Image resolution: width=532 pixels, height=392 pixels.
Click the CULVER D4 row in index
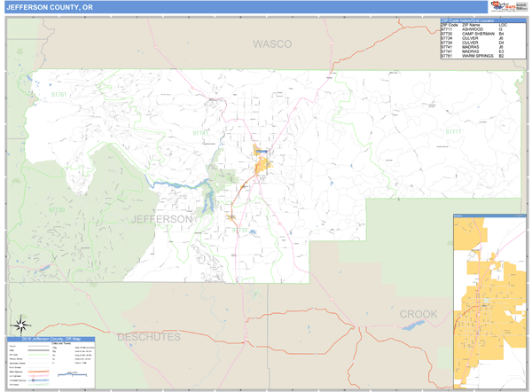[x=483, y=43]
